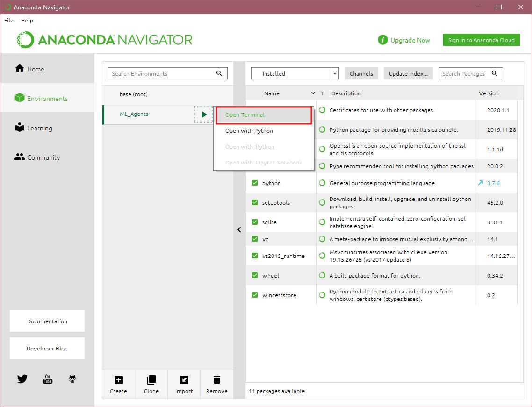Image resolution: width=532 pixels, height=407 pixels.
Task: Click the status circle in vc row
Action: point(322,239)
